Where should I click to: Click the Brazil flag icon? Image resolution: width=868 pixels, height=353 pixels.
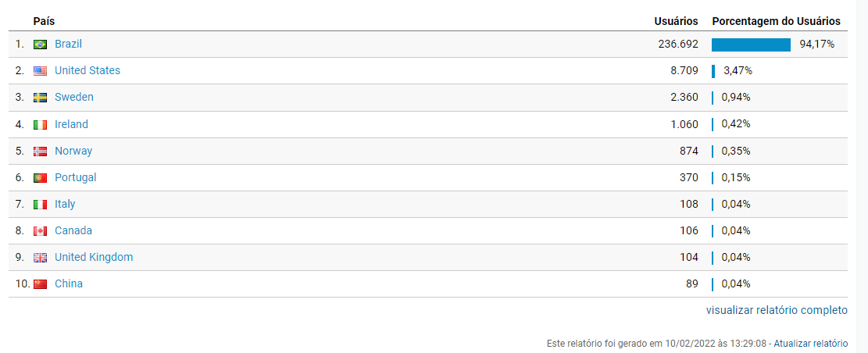point(40,45)
